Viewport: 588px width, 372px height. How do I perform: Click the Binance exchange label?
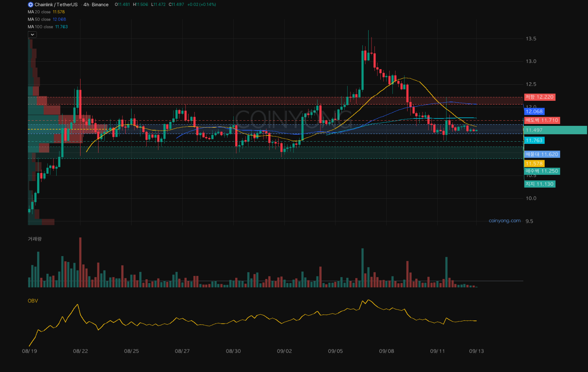coord(100,5)
